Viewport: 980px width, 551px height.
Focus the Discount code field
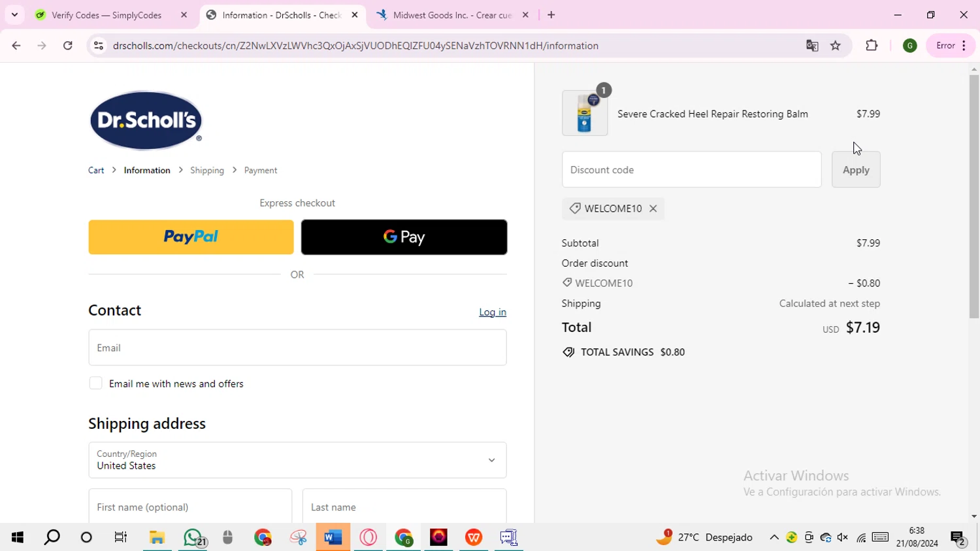click(x=691, y=170)
